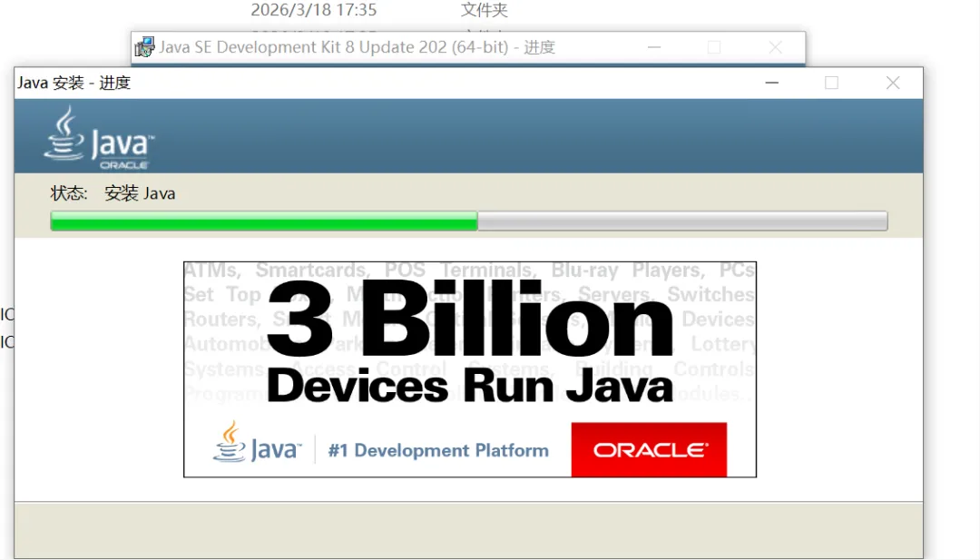Screen dimensions: 980x560
Task: Click the '2026/3/18 17:35' date entry
Action: coord(314,10)
